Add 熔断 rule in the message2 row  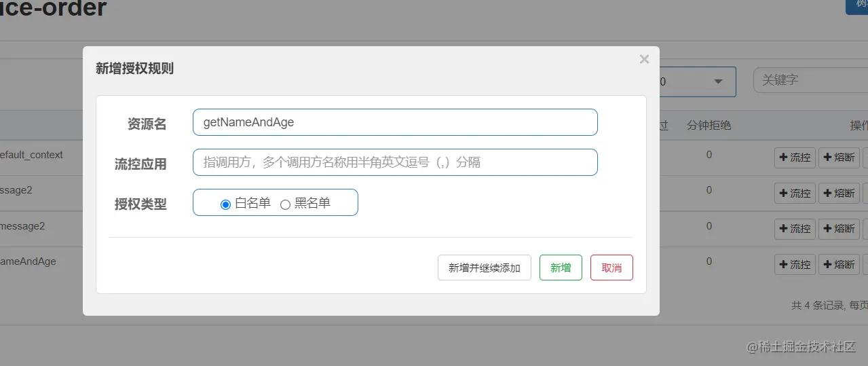click(x=839, y=229)
